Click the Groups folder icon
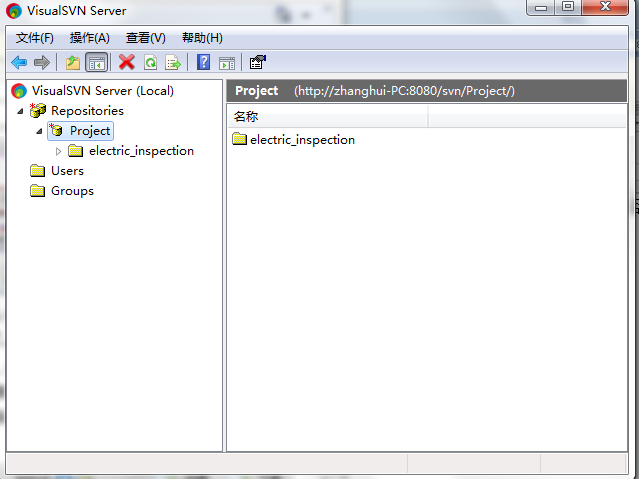The width and height of the screenshot is (639, 479). pyautogui.click(x=37, y=191)
